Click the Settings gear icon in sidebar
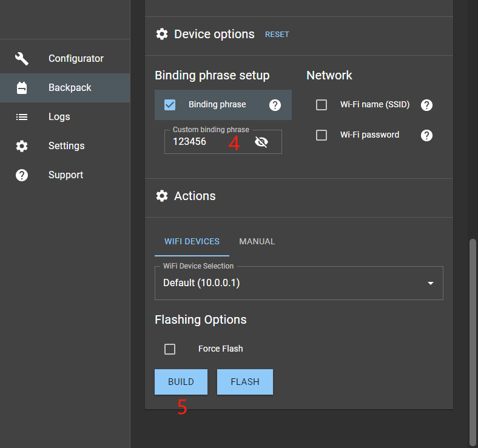 click(22, 146)
